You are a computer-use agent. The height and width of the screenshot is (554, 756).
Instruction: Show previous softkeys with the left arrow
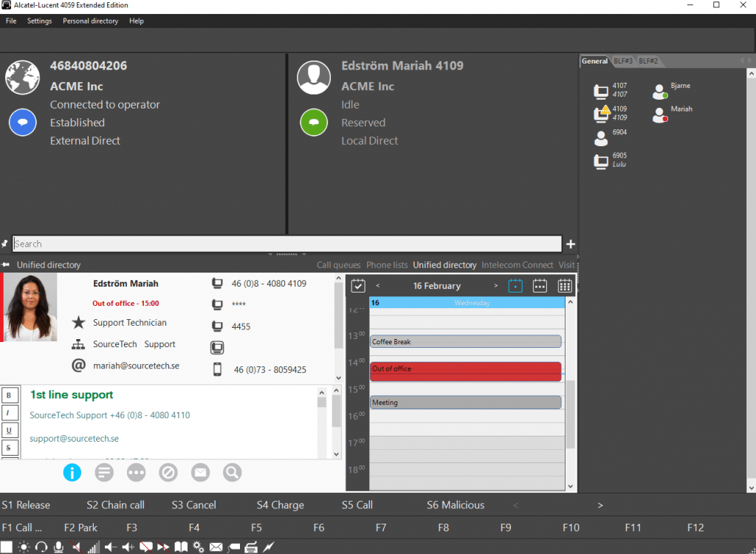click(515, 505)
